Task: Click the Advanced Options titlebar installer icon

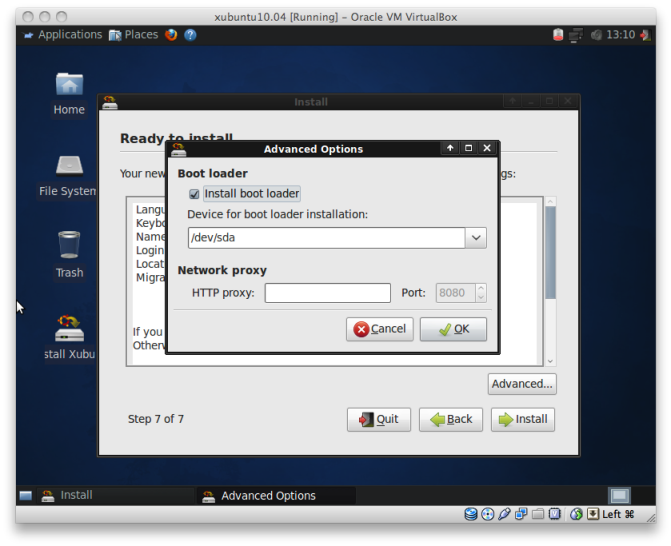Action: pyautogui.click(x=178, y=149)
